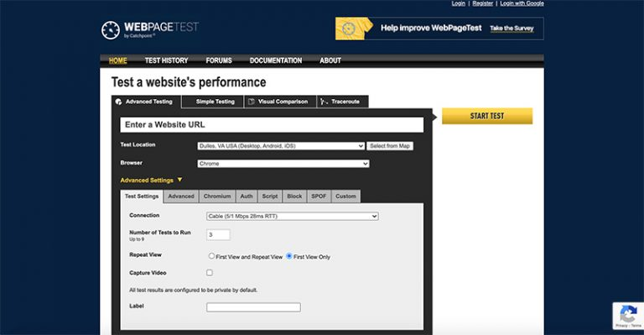Open the Block settings tab
Image resolution: width=644 pixels, height=335 pixels.
click(x=294, y=196)
